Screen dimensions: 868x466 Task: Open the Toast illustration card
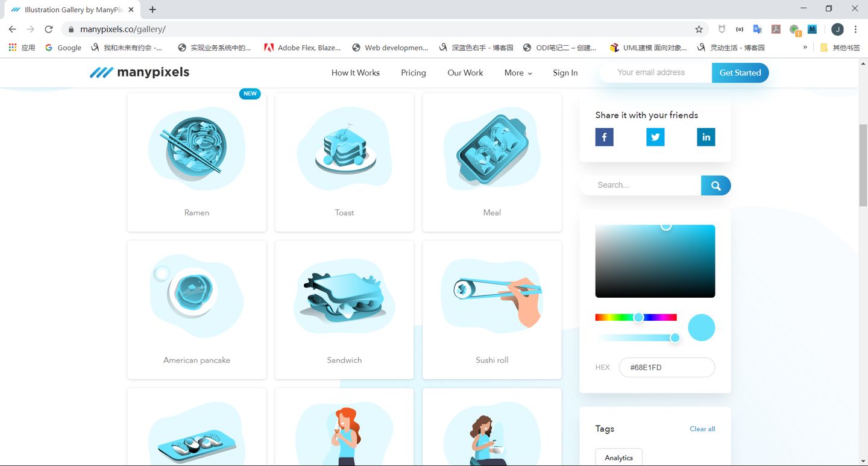345,162
